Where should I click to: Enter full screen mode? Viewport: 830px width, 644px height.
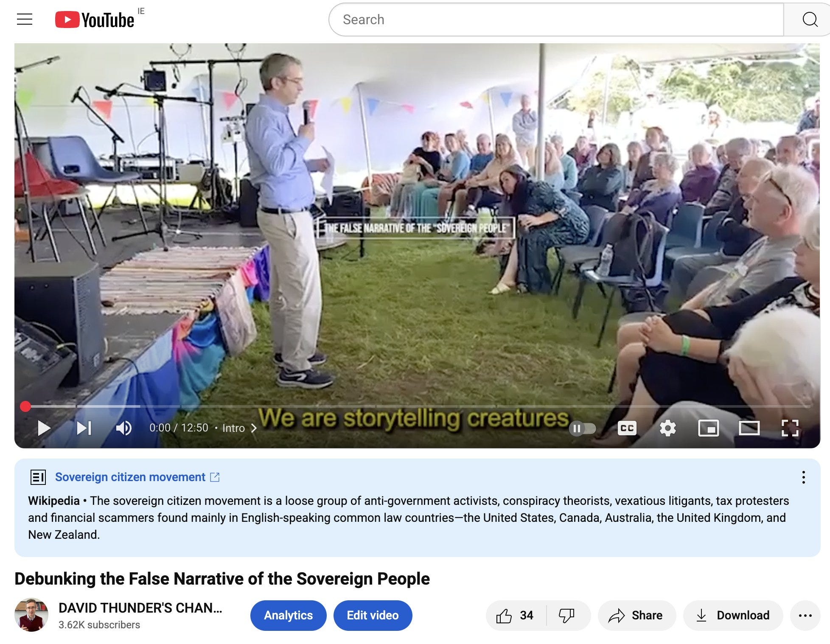pos(790,428)
